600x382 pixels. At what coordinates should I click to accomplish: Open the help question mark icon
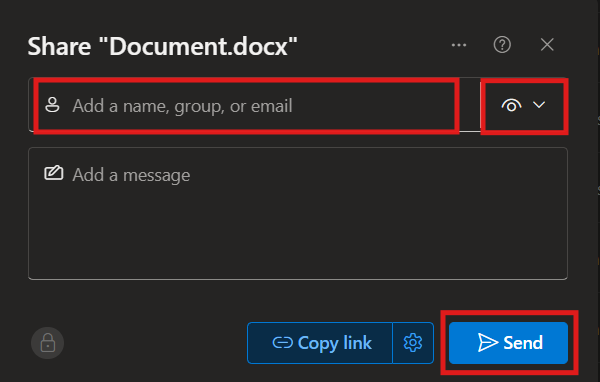pos(502,45)
